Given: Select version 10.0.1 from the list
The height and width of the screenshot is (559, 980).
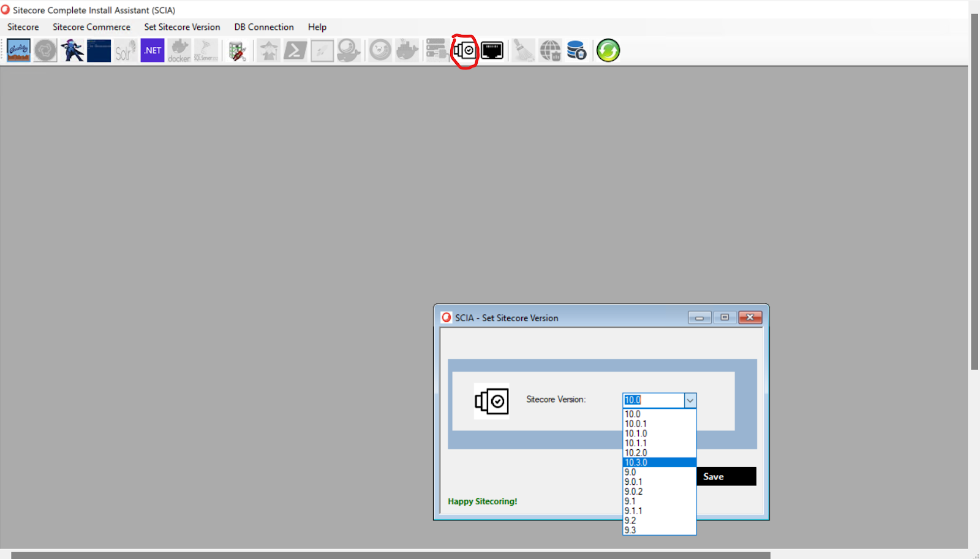Looking at the screenshot, I should (659, 424).
